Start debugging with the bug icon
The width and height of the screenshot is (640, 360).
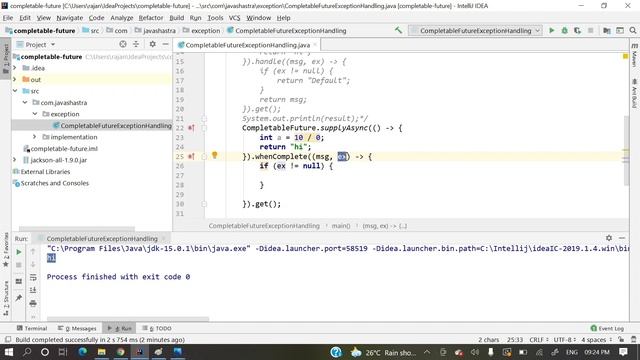[x=564, y=30]
